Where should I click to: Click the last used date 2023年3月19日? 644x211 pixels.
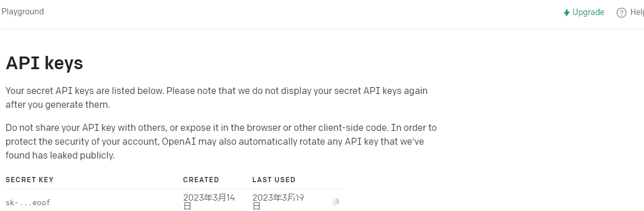pos(278,202)
